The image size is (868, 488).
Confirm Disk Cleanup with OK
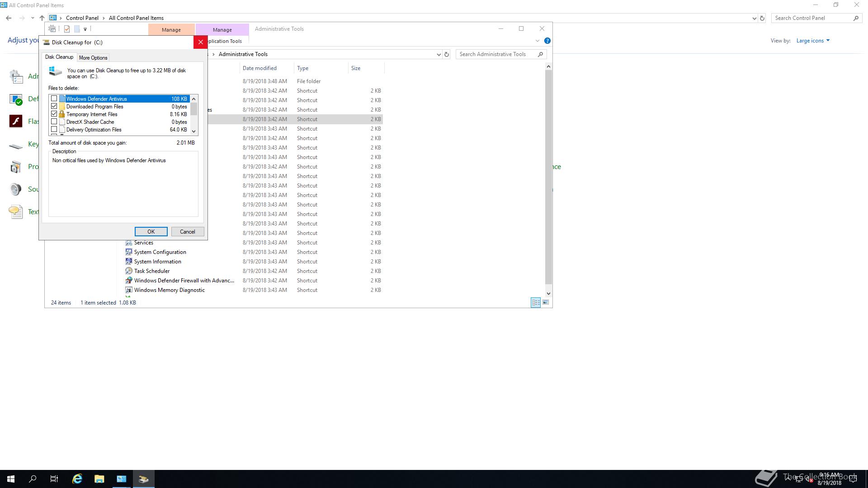point(151,231)
